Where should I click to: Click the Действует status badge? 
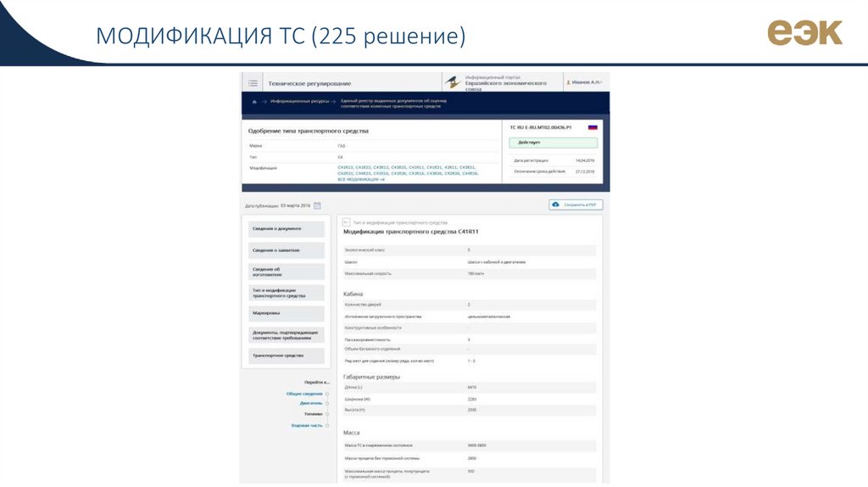point(553,143)
